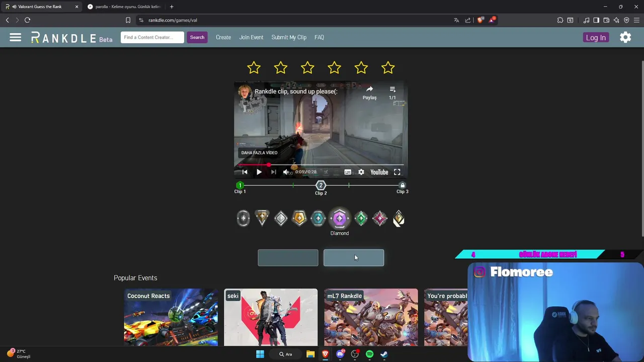Image resolution: width=644 pixels, height=362 pixels.
Task: Select the green Ascendant rank badge
Action: (x=361, y=218)
